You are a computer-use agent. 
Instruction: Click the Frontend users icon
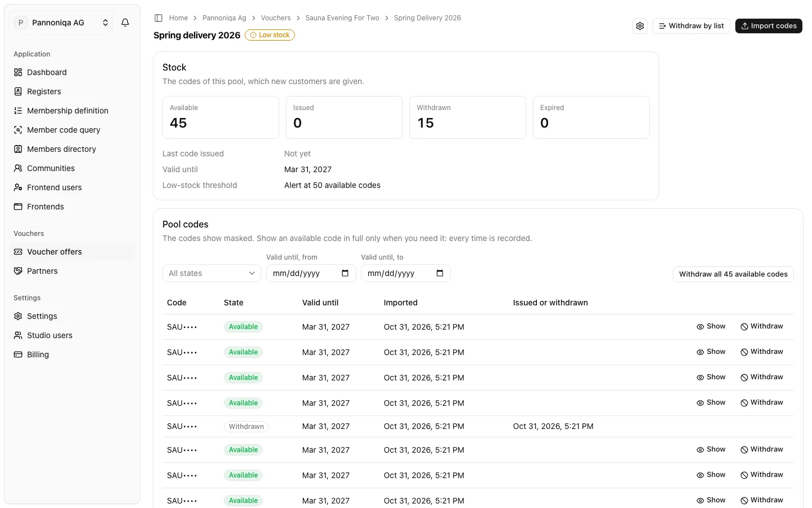18,187
